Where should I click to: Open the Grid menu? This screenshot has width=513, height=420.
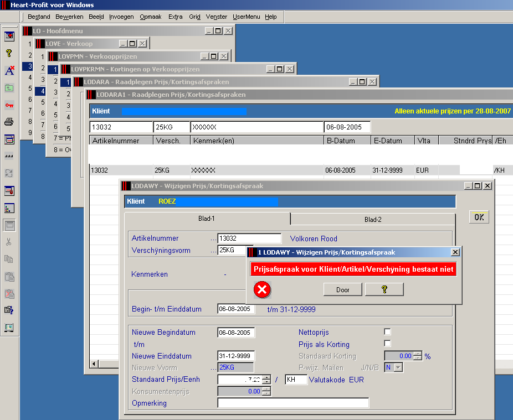[x=194, y=17]
